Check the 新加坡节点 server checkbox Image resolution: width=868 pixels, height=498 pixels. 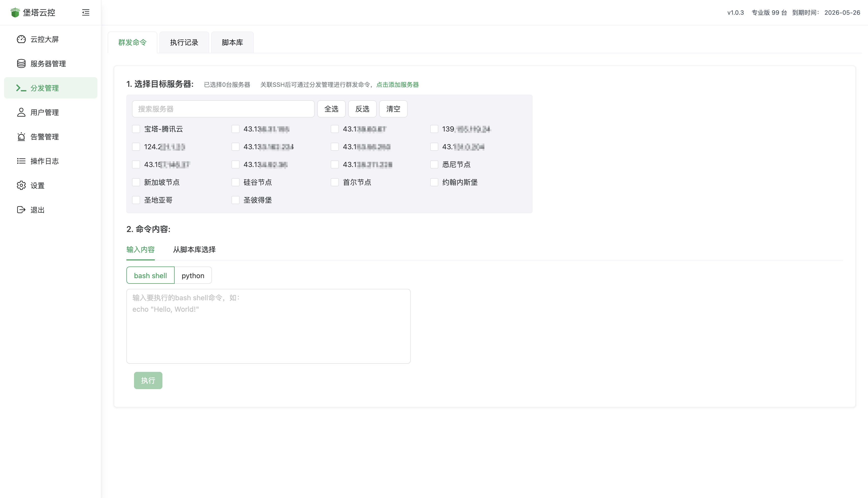tap(136, 182)
